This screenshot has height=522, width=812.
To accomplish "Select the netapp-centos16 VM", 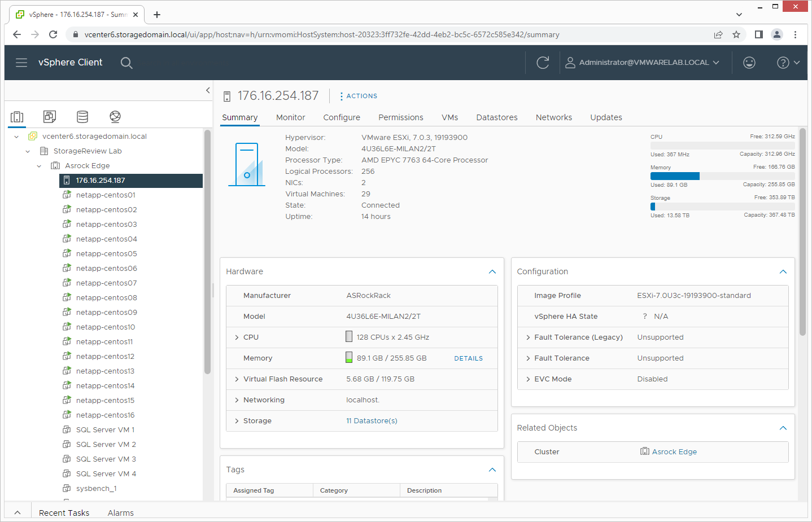I will [105, 415].
